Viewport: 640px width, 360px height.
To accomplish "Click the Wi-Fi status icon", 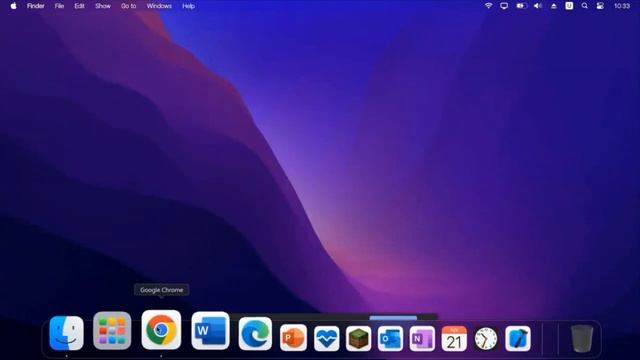I will click(x=488, y=6).
